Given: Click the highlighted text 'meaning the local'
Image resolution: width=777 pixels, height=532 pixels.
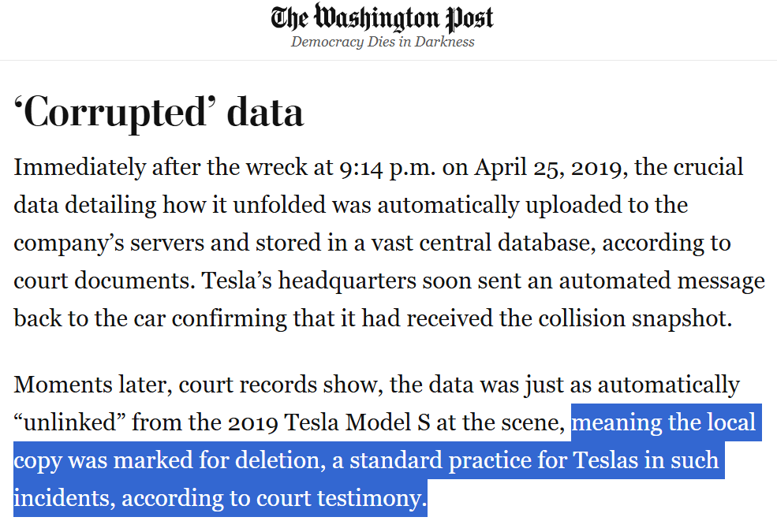Looking at the screenshot, I should click(663, 422).
